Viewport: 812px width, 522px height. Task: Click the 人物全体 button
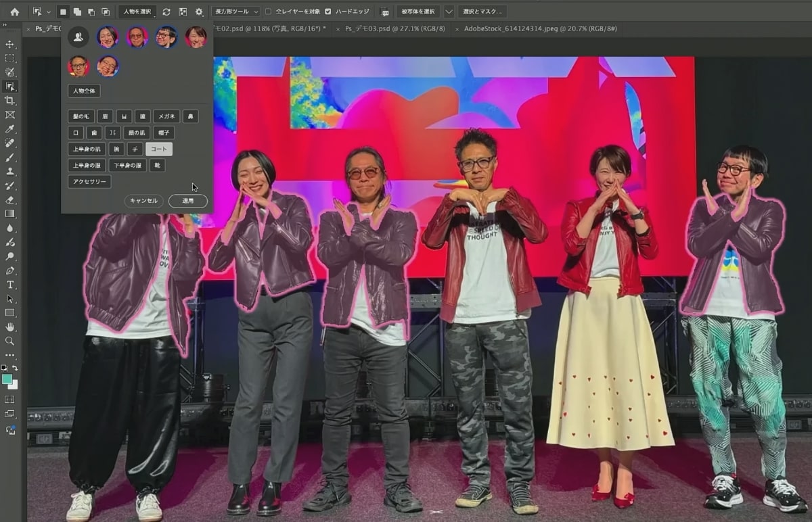click(84, 91)
